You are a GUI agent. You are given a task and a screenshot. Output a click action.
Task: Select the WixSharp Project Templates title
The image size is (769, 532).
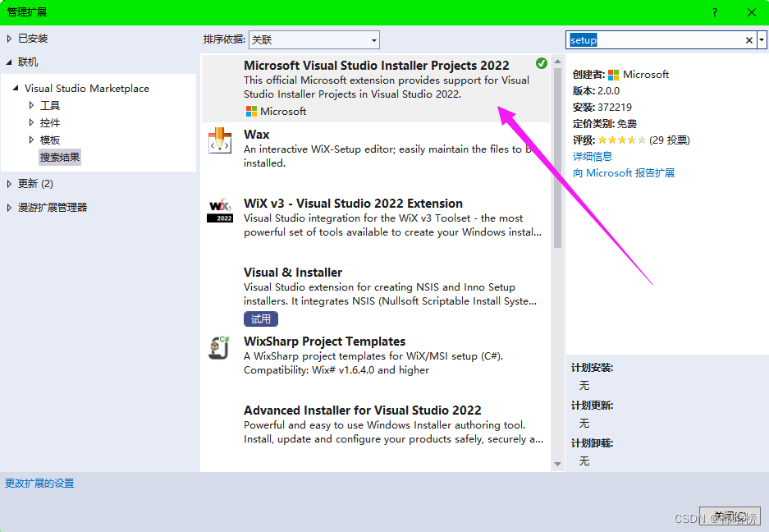(325, 342)
